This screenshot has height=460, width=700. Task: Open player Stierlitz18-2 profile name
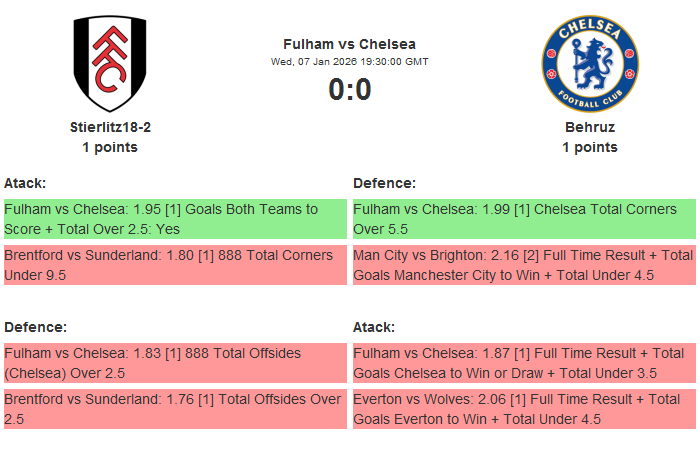(x=110, y=127)
